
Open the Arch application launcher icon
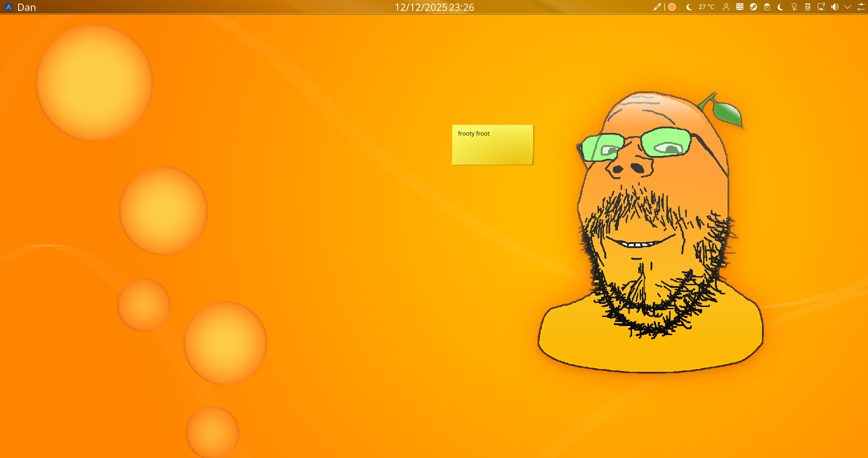click(8, 7)
